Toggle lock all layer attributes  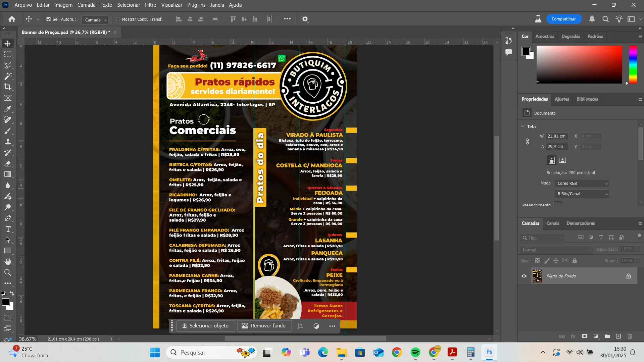575,261
